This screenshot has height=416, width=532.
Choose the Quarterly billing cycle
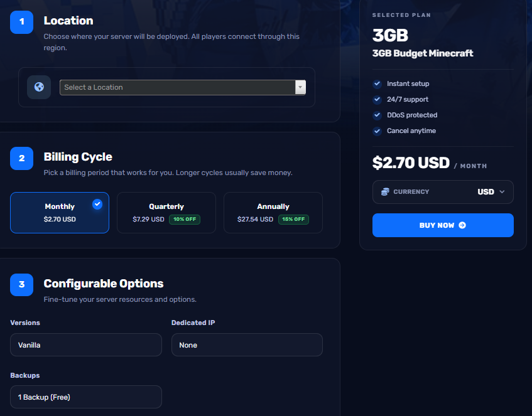(x=166, y=213)
